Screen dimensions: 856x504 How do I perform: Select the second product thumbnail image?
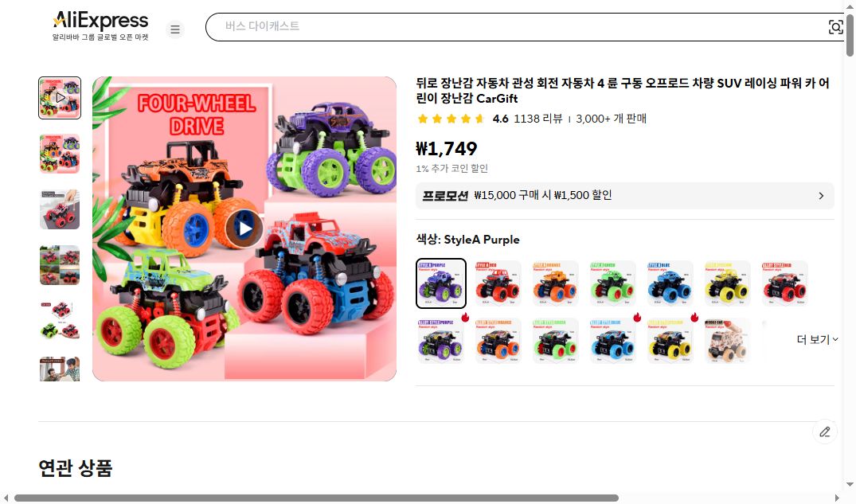pyautogui.click(x=60, y=154)
